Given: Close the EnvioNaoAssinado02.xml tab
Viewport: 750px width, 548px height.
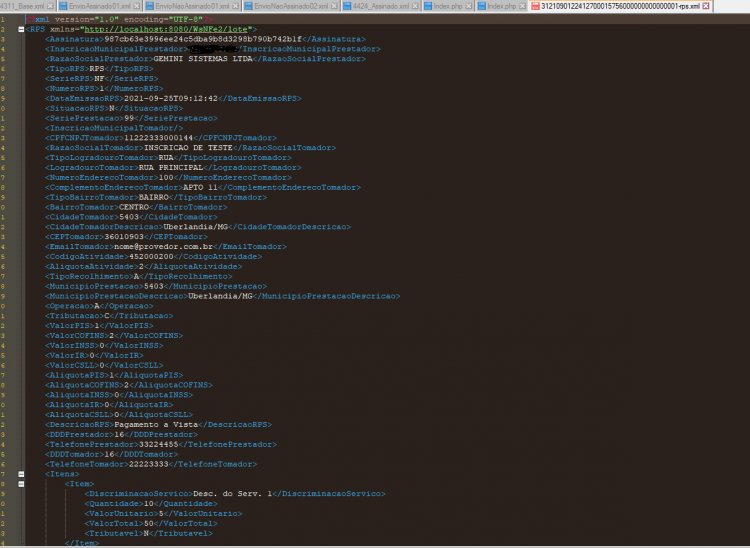Looking at the screenshot, I should 334,6.
